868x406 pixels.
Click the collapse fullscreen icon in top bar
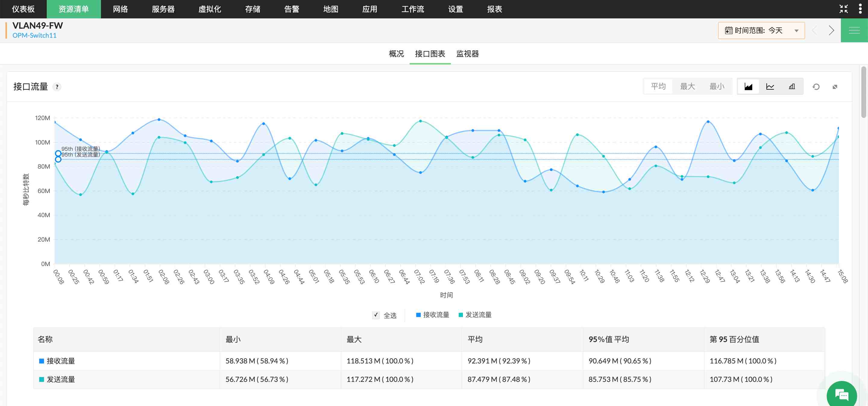click(x=844, y=9)
